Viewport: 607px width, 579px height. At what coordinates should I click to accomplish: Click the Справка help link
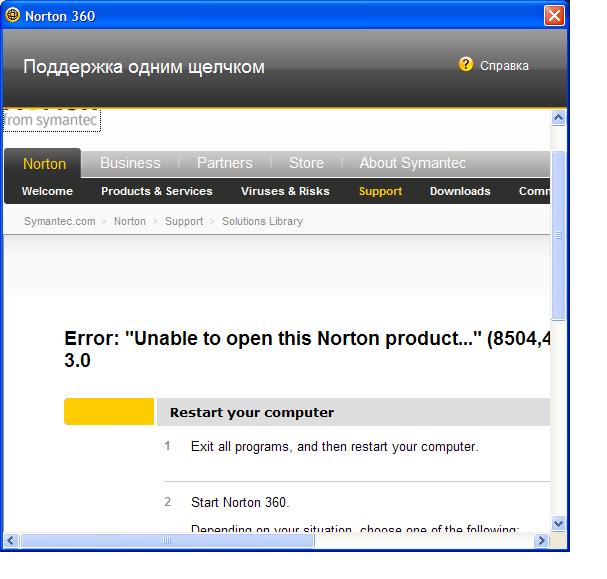click(504, 66)
